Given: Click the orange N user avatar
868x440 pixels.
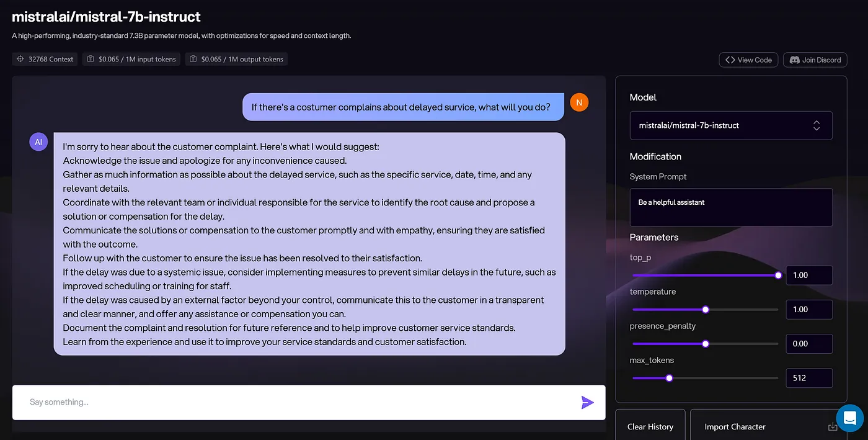Looking at the screenshot, I should click(x=578, y=102).
